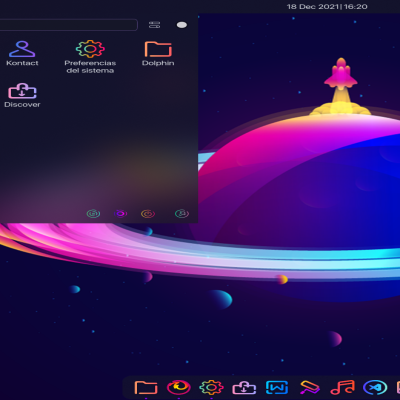Open the paint roller app in dock

pyautogui.click(x=310, y=388)
